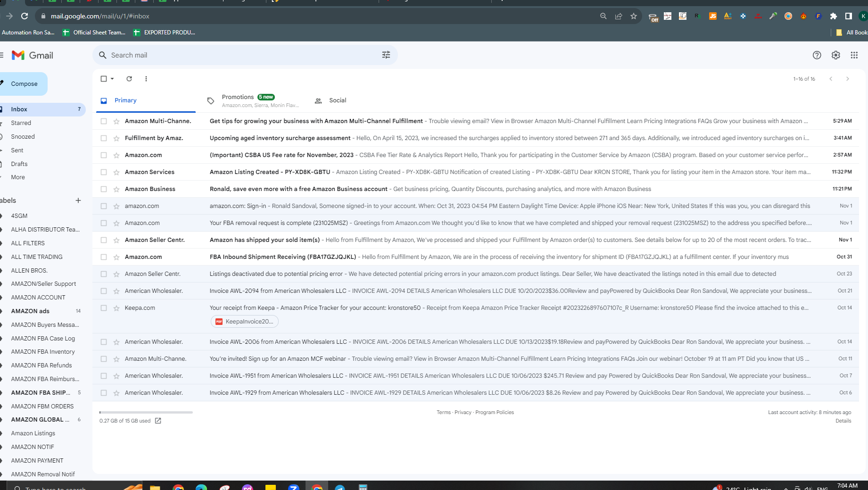This screenshot has width=868, height=490.
Task: Zoom icon in the address bar
Action: click(603, 16)
